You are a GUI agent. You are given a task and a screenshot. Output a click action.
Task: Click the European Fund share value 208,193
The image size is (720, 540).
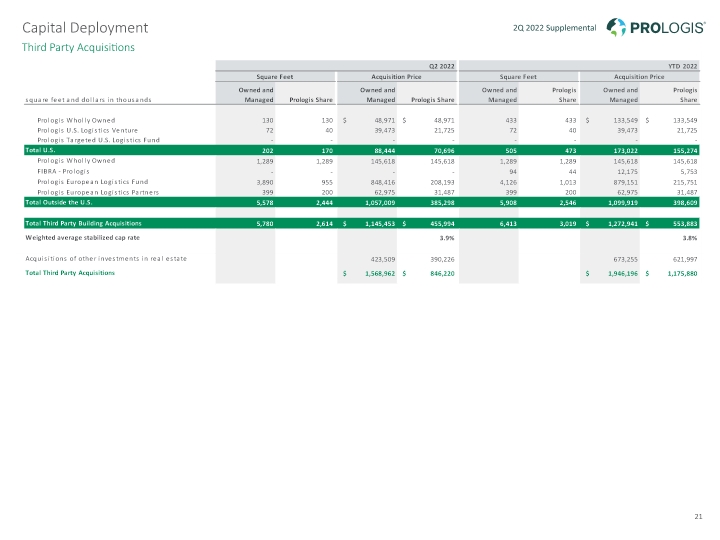pyautogui.click(x=442, y=182)
